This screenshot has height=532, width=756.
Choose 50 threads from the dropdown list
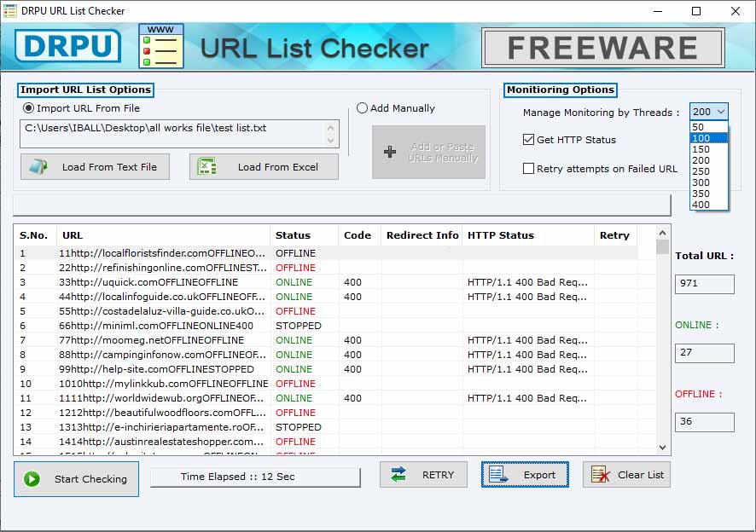[708, 127]
